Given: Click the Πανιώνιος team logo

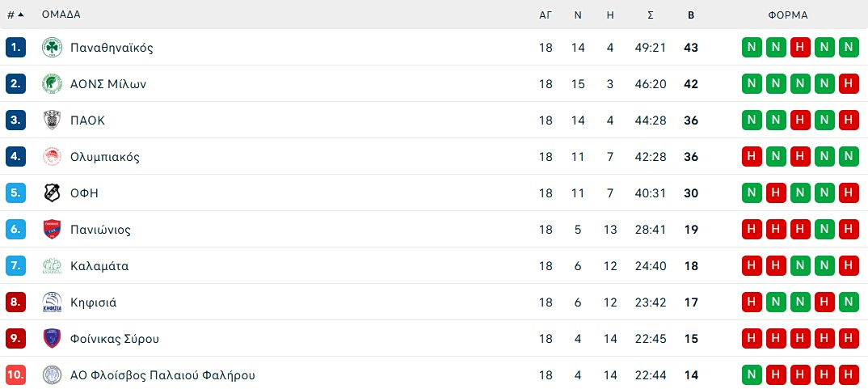Looking at the screenshot, I should coord(52,230).
